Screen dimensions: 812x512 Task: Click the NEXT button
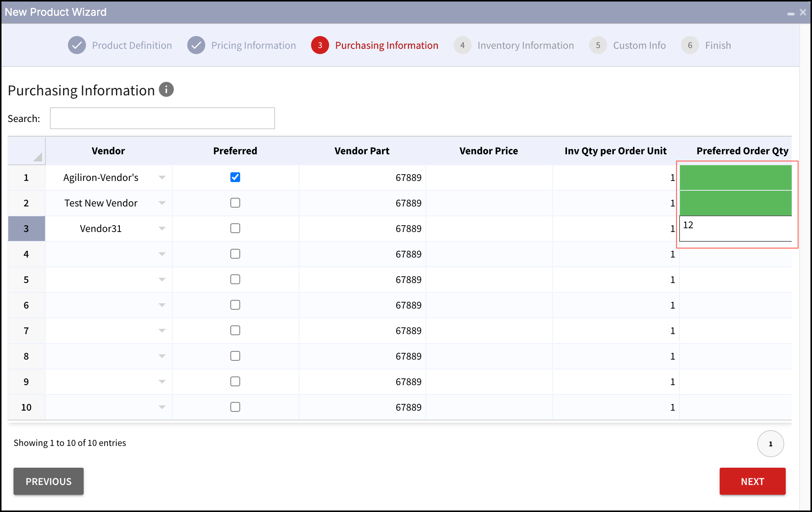click(753, 481)
